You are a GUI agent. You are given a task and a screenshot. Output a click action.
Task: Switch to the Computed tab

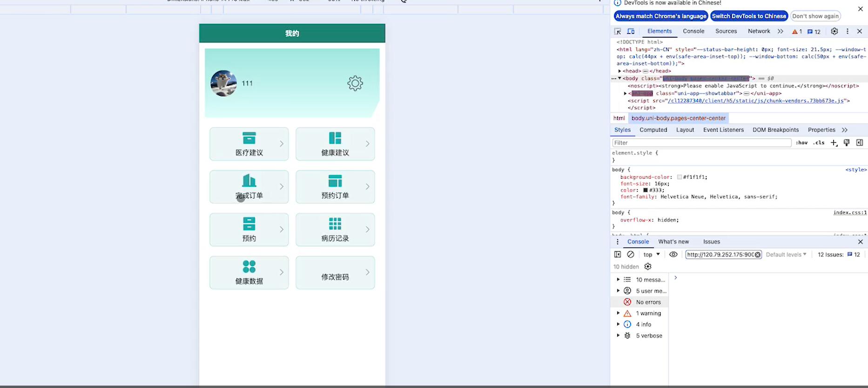pyautogui.click(x=653, y=130)
